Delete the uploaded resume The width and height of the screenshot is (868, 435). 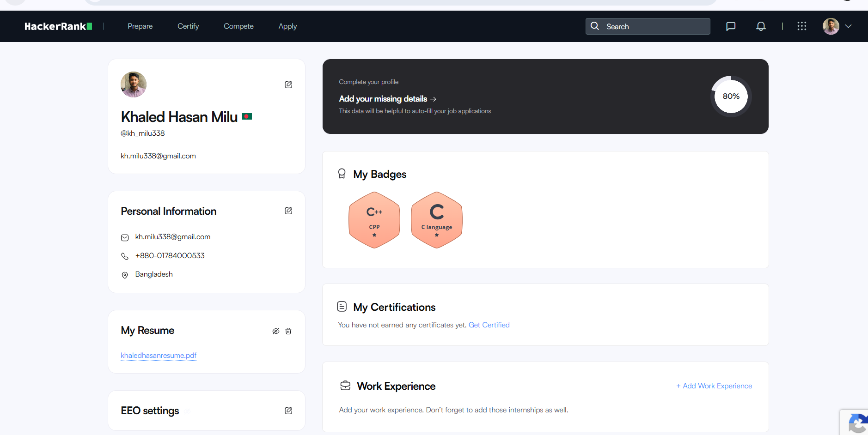[x=288, y=331]
